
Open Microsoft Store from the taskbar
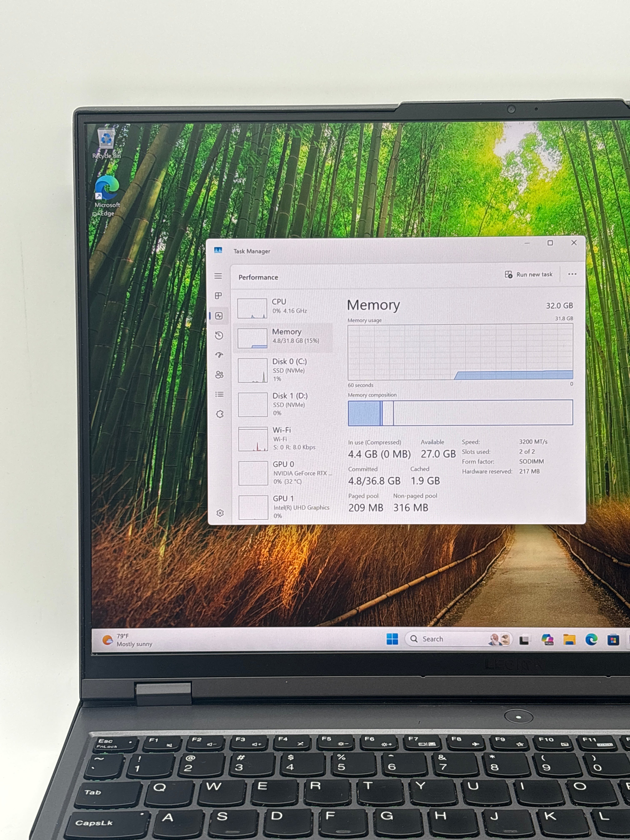pyautogui.click(x=613, y=640)
